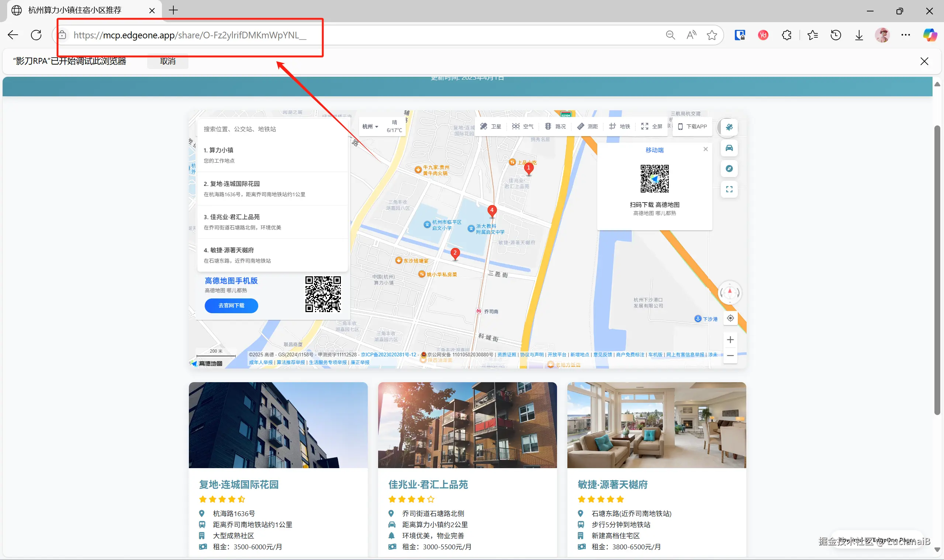944x560 pixels.
Task: Click the map locate-me target icon
Action: [x=730, y=318]
